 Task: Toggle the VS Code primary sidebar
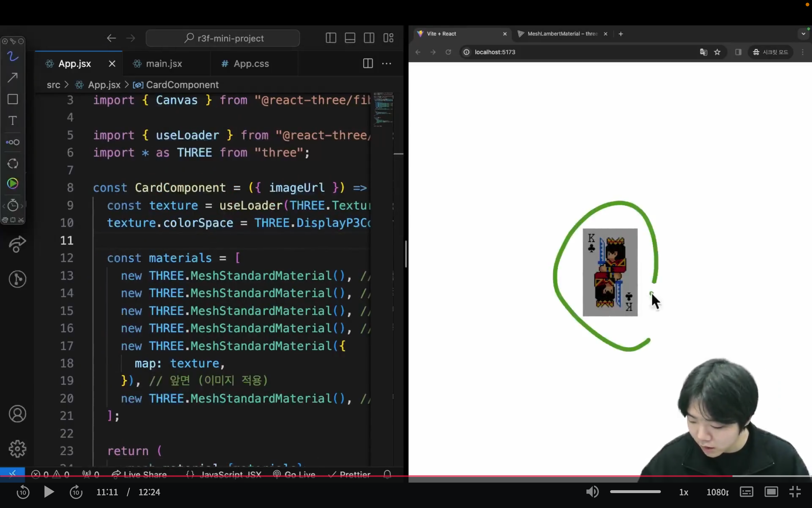(331, 38)
